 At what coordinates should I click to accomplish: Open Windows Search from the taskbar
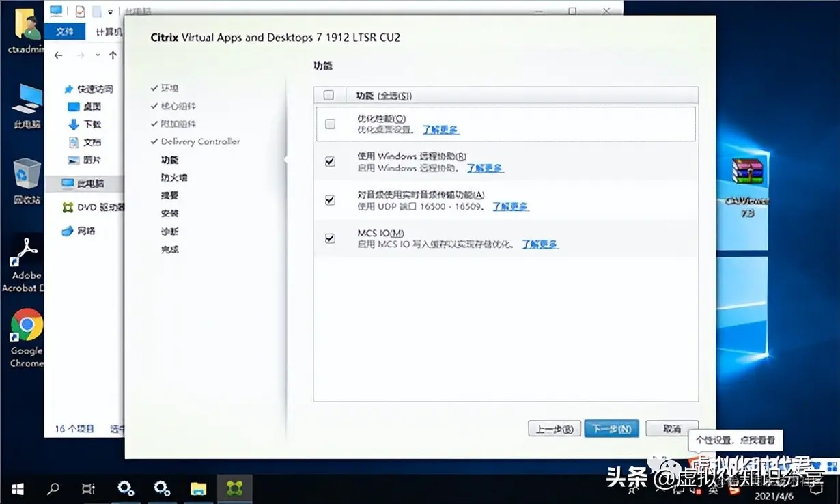tap(54, 488)
